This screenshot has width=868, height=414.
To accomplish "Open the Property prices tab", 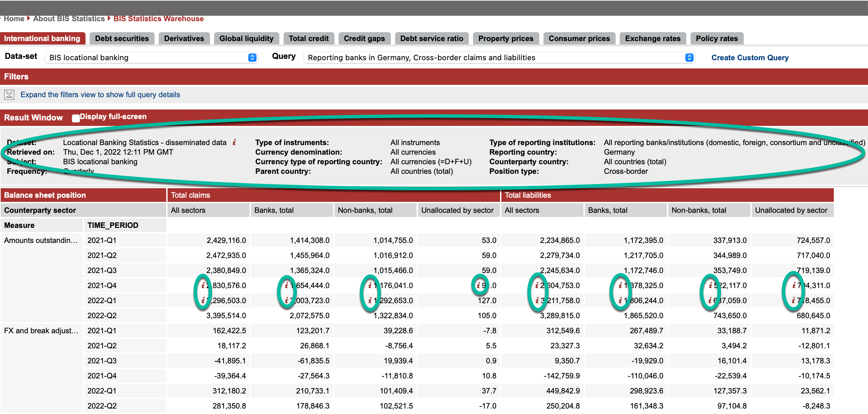I will click(505, 39).
